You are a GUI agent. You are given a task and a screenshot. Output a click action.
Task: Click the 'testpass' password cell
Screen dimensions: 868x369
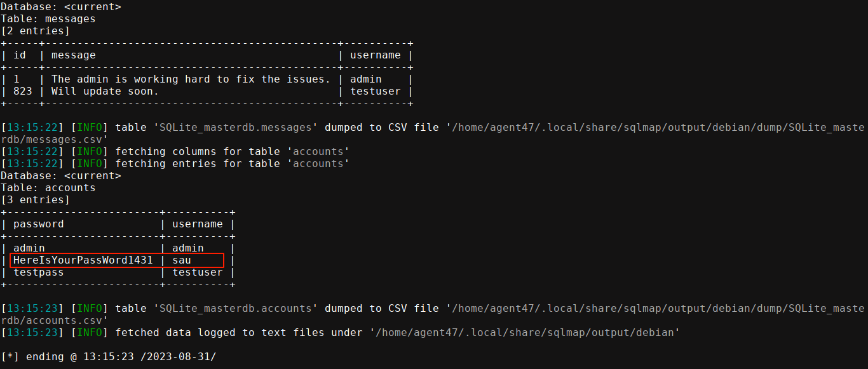coord(38,272)
